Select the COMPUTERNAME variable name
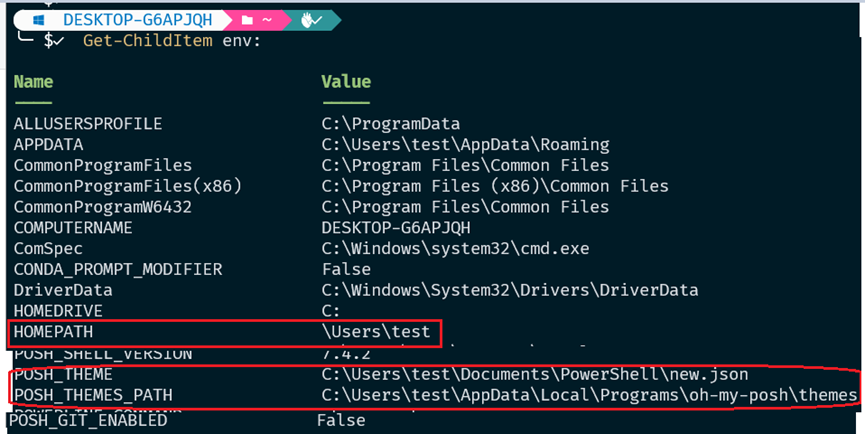 coord(73,228)
